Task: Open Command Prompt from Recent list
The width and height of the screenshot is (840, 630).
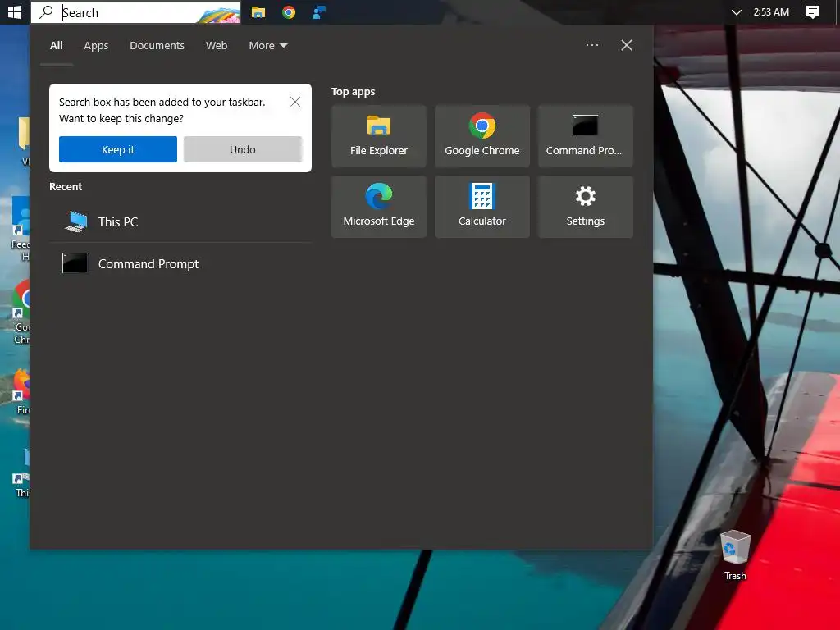Action: (x=180, y=263)
